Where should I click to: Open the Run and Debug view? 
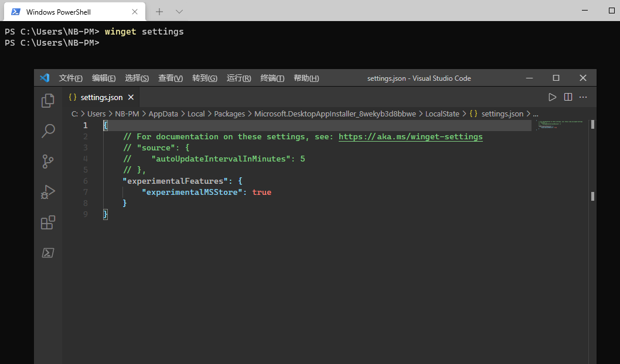[x=48, y=192]
